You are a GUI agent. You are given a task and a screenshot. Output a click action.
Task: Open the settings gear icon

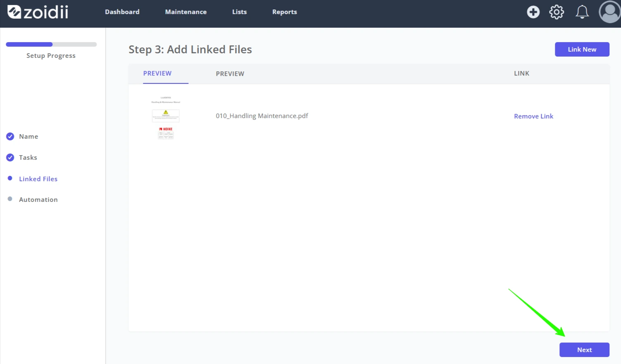(557, 12)
